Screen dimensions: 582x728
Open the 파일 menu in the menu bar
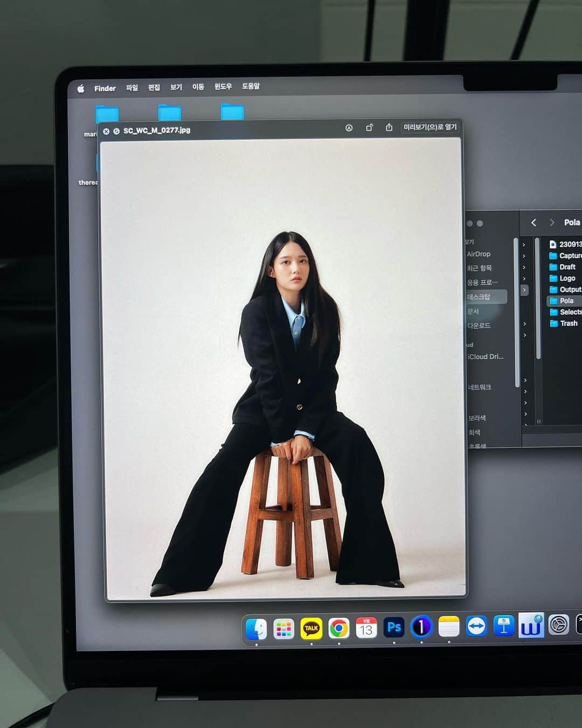pos(132,87)
